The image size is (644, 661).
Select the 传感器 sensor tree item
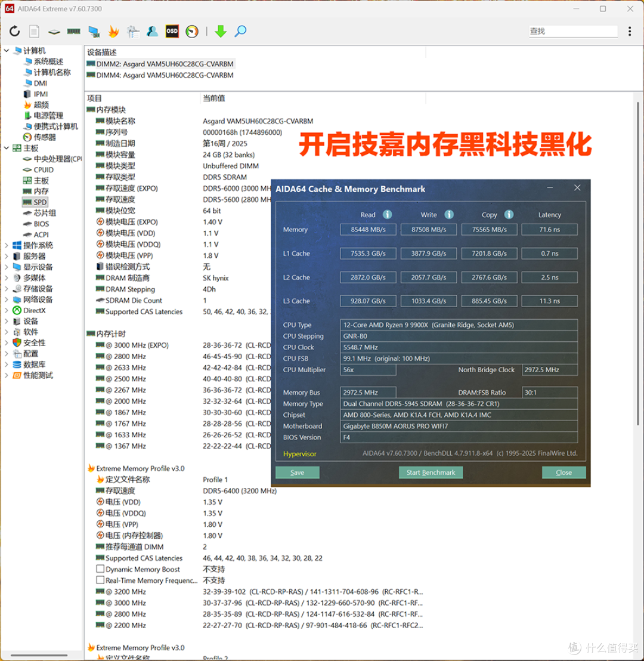pos(39,137)
